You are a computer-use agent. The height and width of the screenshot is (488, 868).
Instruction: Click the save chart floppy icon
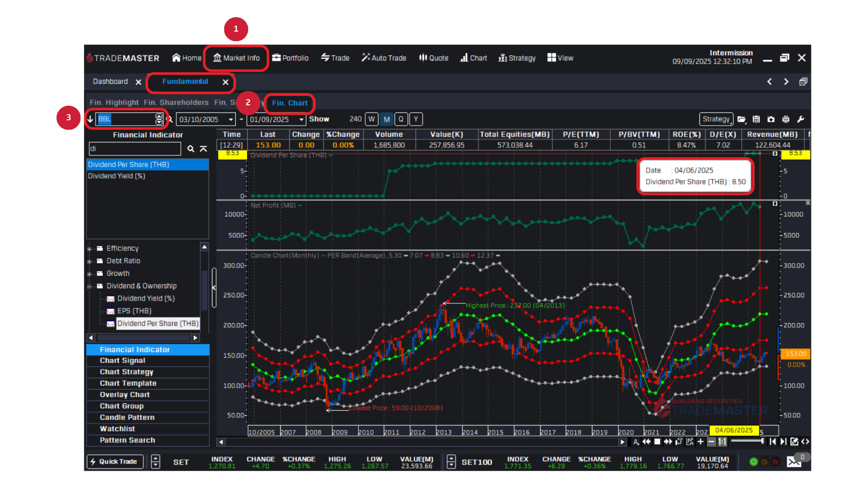coord(756,119)
